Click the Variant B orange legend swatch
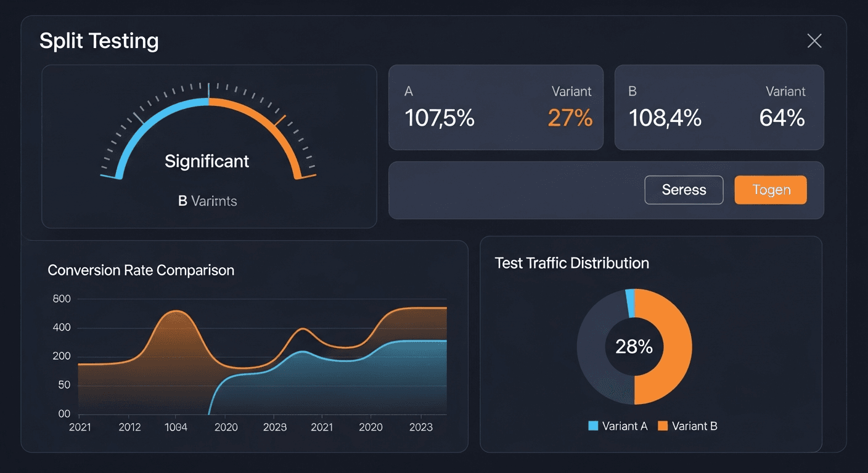 pyautogui.click(x=663, y=426)
